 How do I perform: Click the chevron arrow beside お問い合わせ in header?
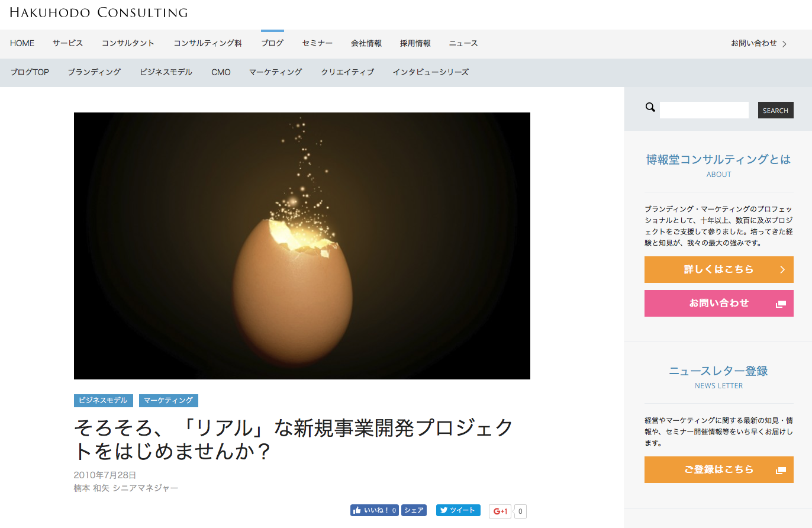pos(784,44)
